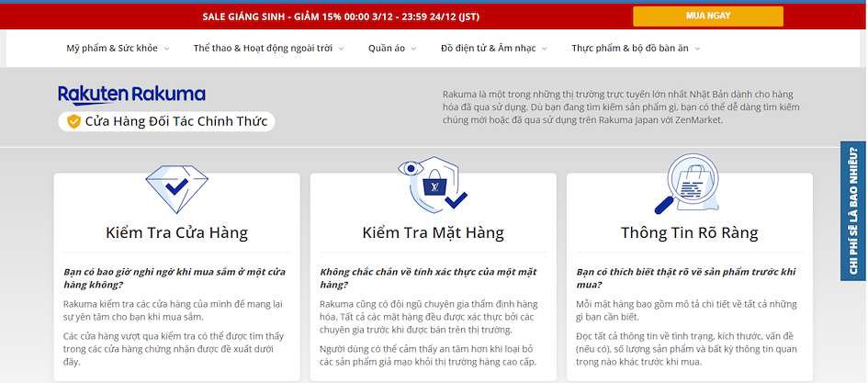
Task: Click 'Các cửa hàng vượt qua kiểm tra' paragraph
Action: (174, 349)
